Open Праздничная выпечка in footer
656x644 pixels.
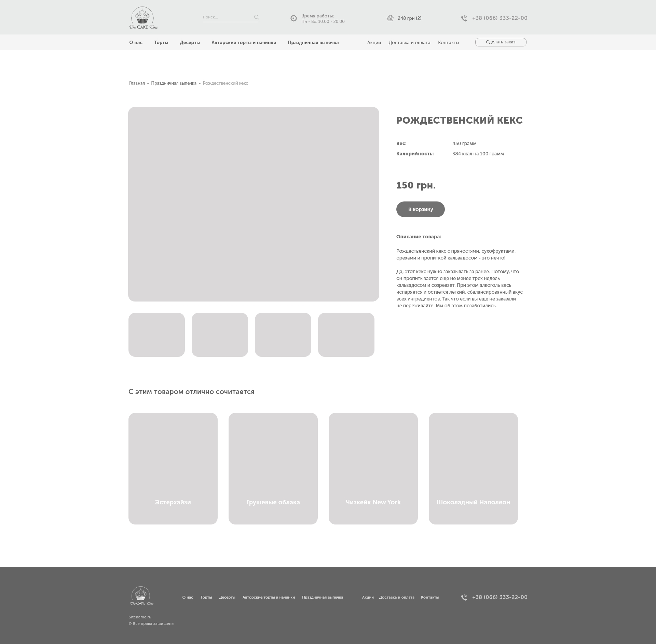click(322, 598)
